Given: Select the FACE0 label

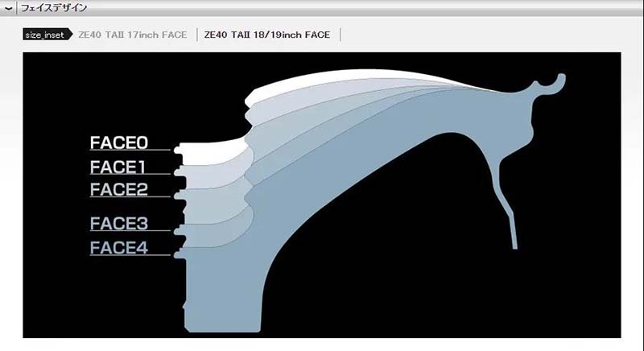Looking at the screenshot, I should tap(119, 143).
